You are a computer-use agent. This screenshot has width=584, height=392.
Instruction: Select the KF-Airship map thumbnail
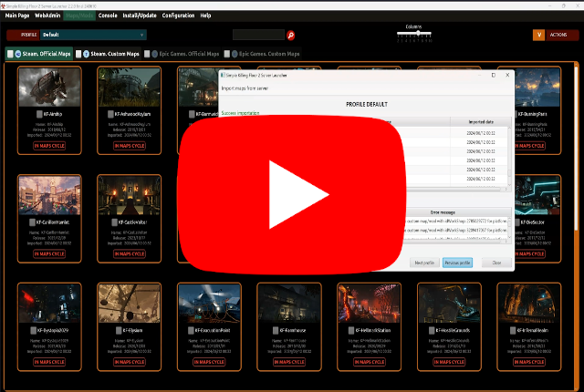click(x=49, y=87)
